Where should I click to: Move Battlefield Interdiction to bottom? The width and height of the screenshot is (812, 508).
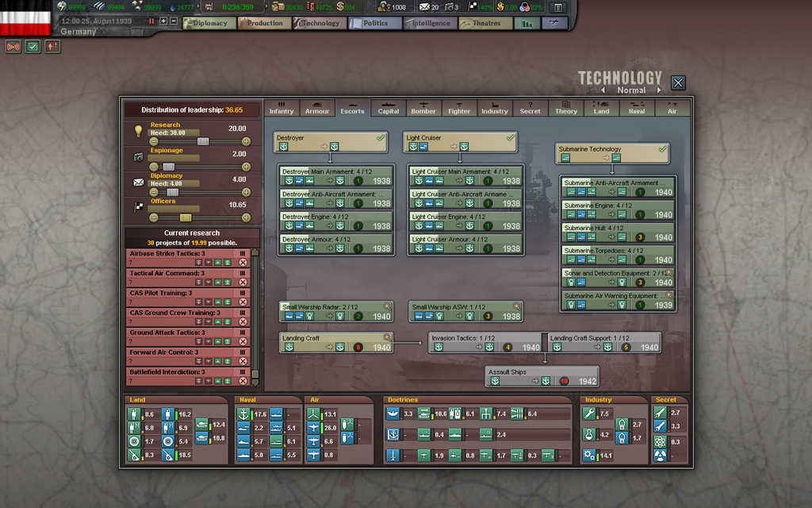[x=198, y=381]
